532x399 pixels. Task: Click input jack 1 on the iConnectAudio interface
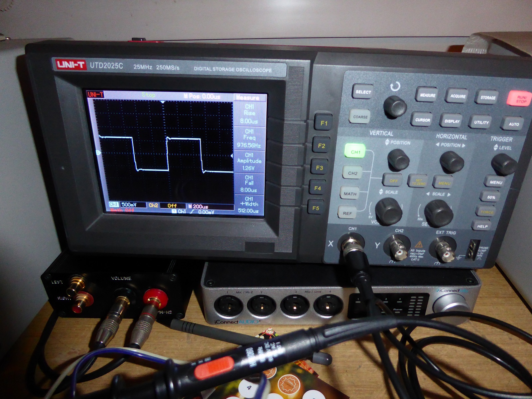pyautogui.click(x=228, y=306)
